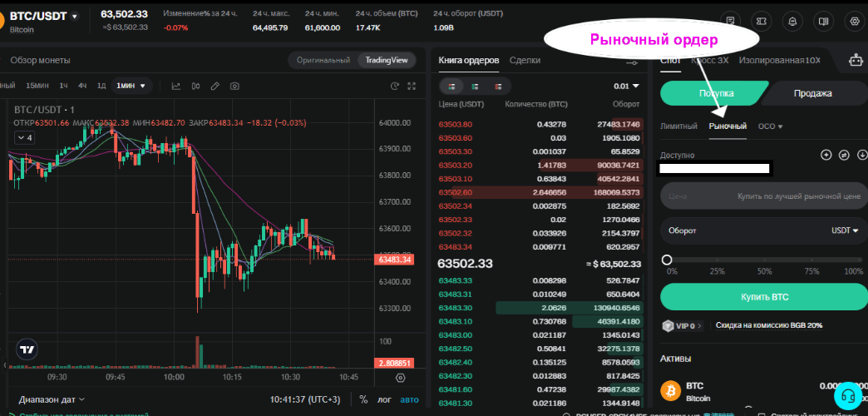
Task: Click the amount slider handle at 0%
Action: pyautogui.click(x=667, y=260)
